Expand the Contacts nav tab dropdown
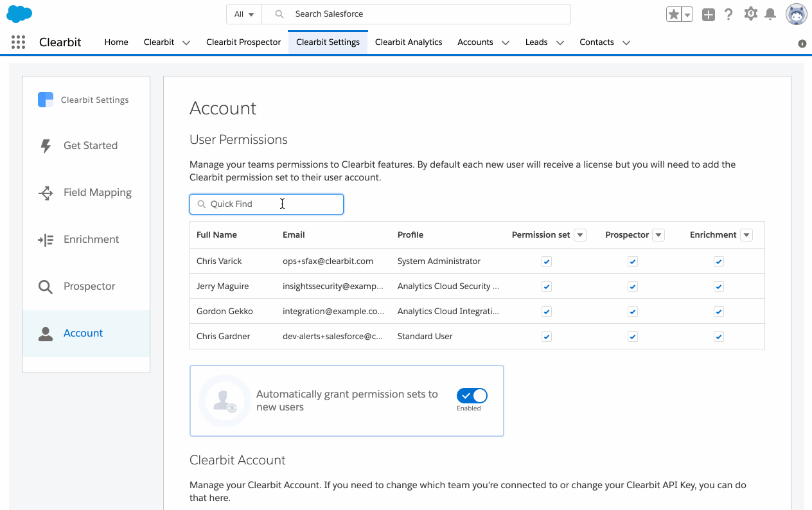This screenshot has width=812, height=510. click(x=626, y=43)
